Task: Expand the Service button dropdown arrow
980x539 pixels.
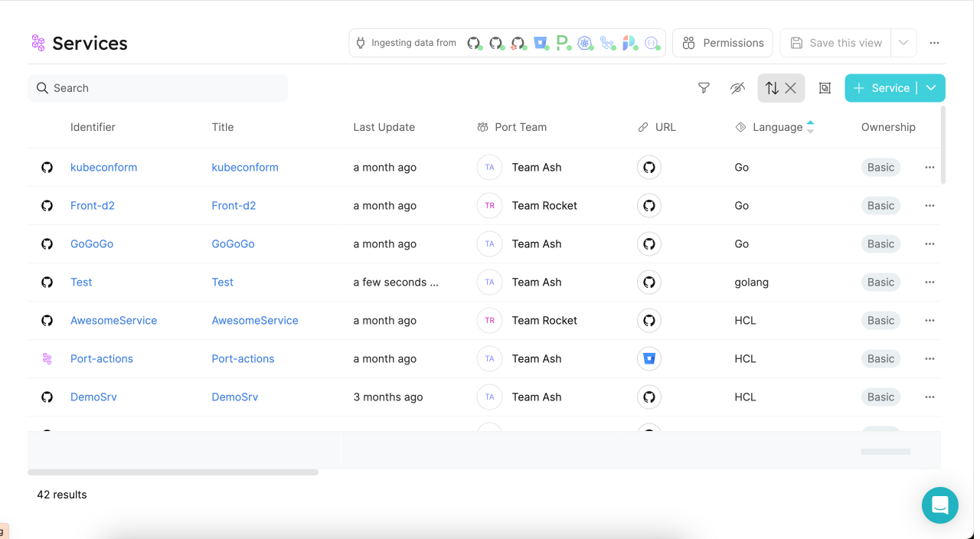Action: tap(931, 88)
